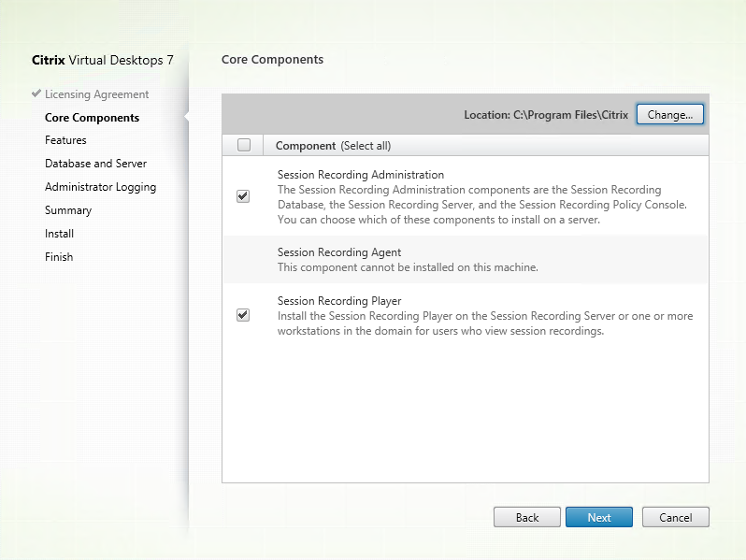This screenshot has width=746, height=560.
Task: Go Back to previous step
Action: pos(527,517)
